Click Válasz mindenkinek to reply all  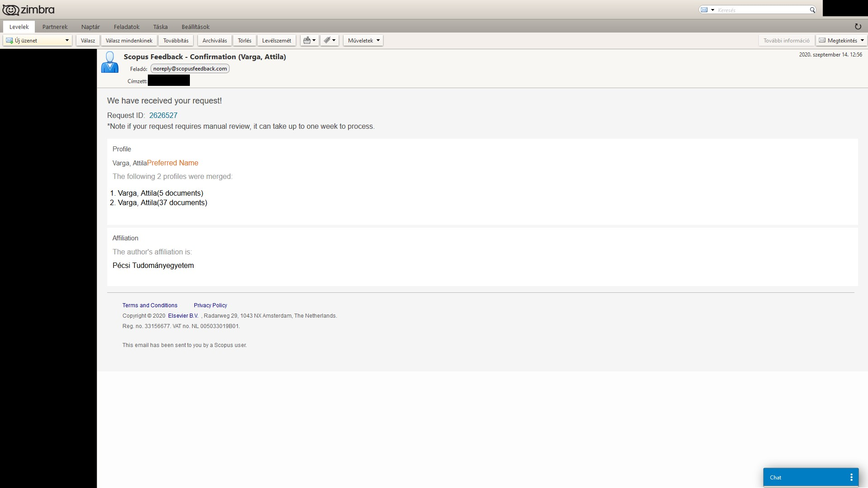coord(129,40)
